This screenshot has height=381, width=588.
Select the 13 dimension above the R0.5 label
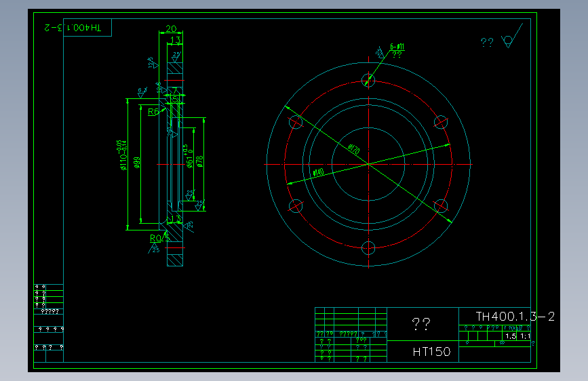pyautogui.click(x=176, y=218)
